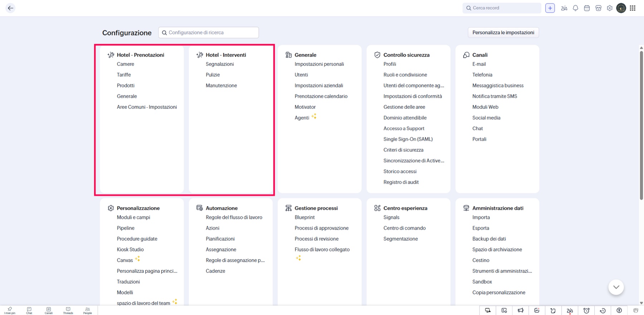Open the Threads tab in bottom bar
Image resolution: width=644 pixels, height=315 pixels.
(x=68, y=310)
